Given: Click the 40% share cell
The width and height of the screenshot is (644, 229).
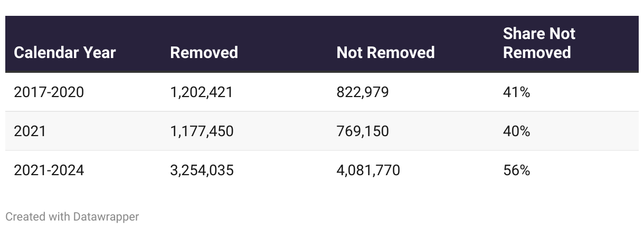Looking at the screenshot, I should [x=516, y=131].
